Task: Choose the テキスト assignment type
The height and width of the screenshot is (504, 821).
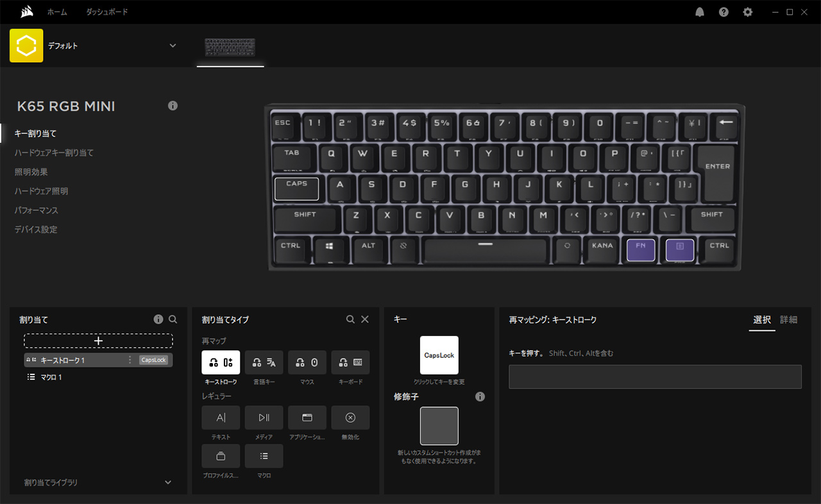Action: tap(221, 417)
